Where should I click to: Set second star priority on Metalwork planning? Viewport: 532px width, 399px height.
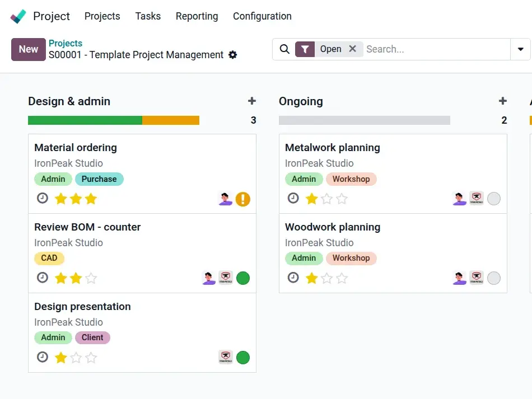pos(326,199)
